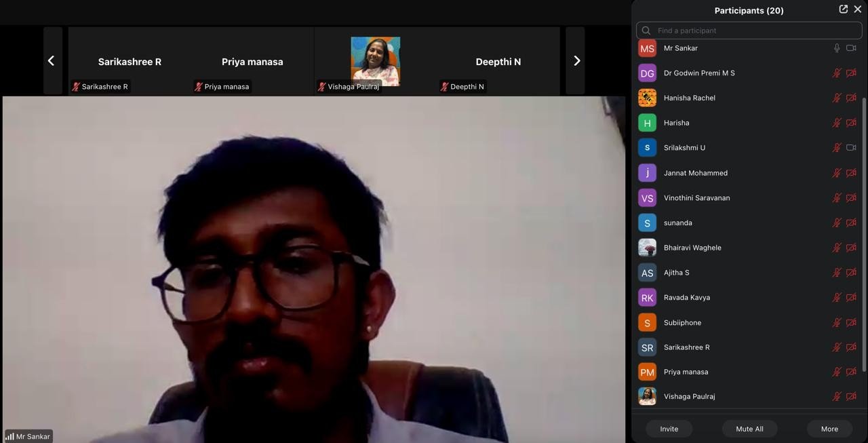Click Harisha's video-off icon
The image size is (868, 443).
851,123
